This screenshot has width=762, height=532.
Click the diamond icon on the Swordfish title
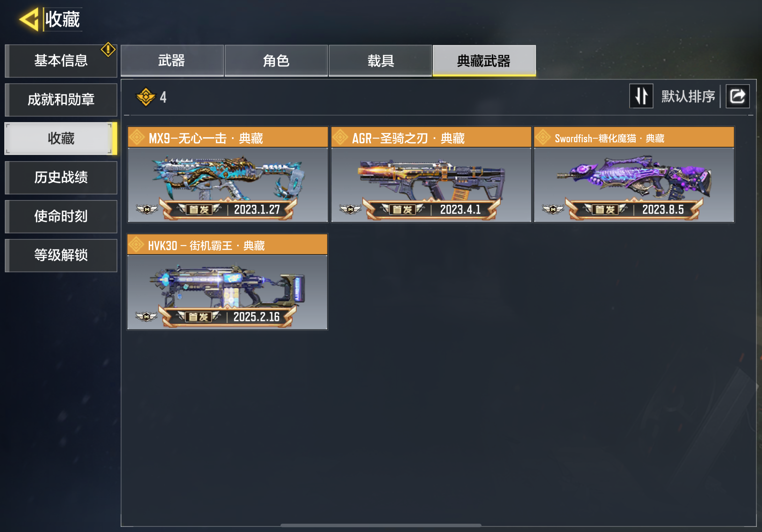tap(543, 137)
